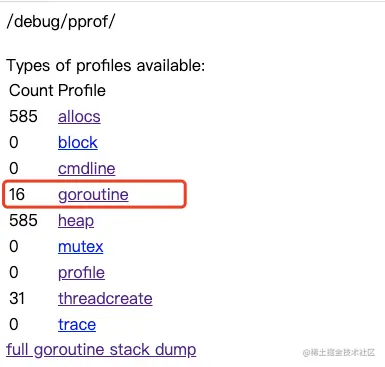Click the threadcreate count value 31
Image resolution: width=385 pixels, height=367 pixels.
(17, 299)
